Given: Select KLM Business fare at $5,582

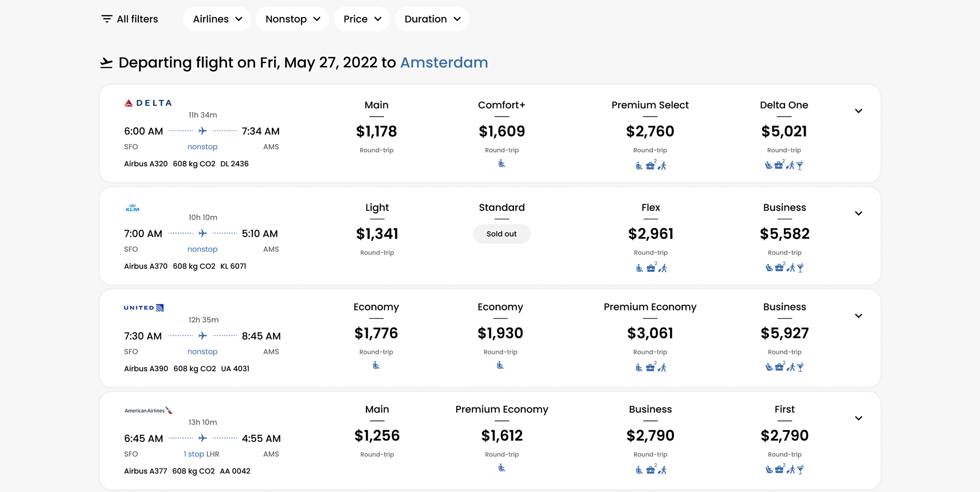Looking at the screenshot, I should 785,234.
